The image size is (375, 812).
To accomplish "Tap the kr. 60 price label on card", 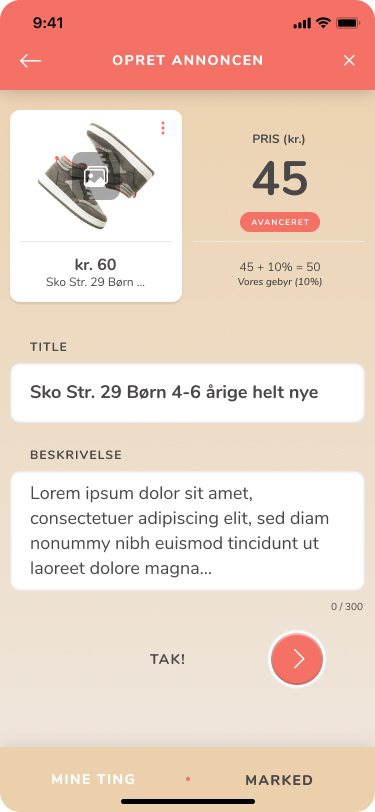I will point(96,265).
